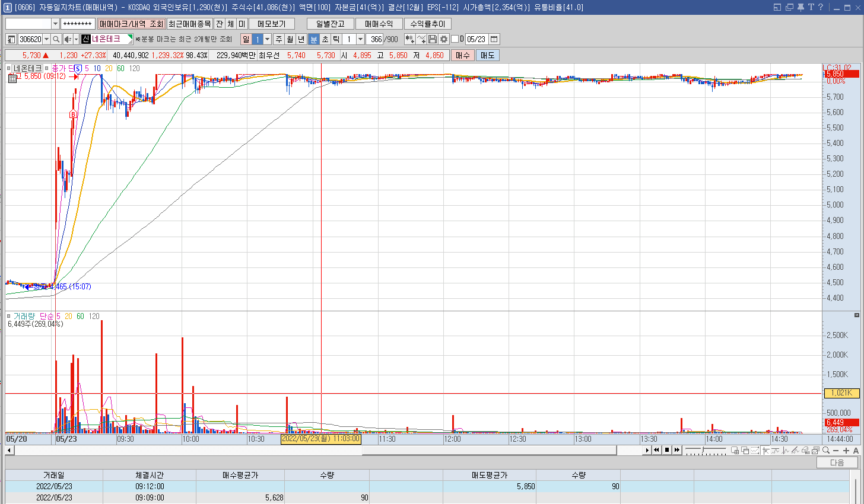Click the crossing-lines chart tool icon
This screenshot has width=864, height=504.
pyautogui.click(x=421, y=39)
